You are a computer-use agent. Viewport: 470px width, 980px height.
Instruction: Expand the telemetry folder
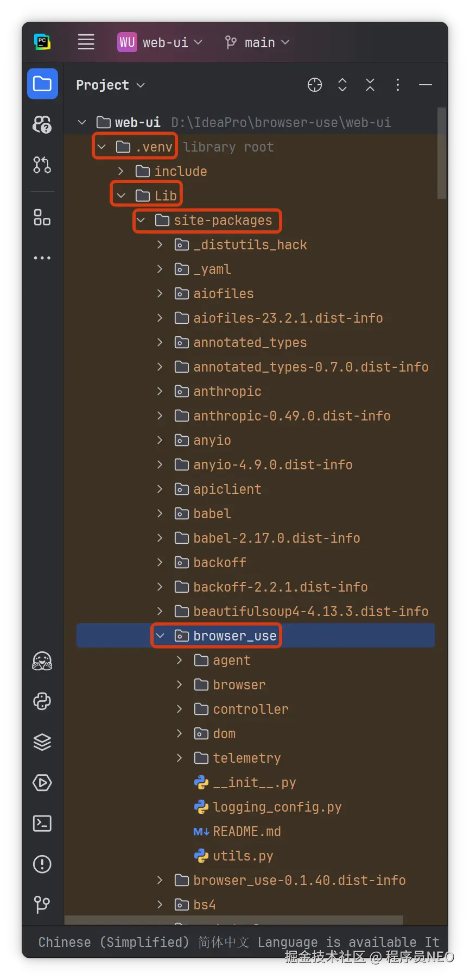click(180, 758)
